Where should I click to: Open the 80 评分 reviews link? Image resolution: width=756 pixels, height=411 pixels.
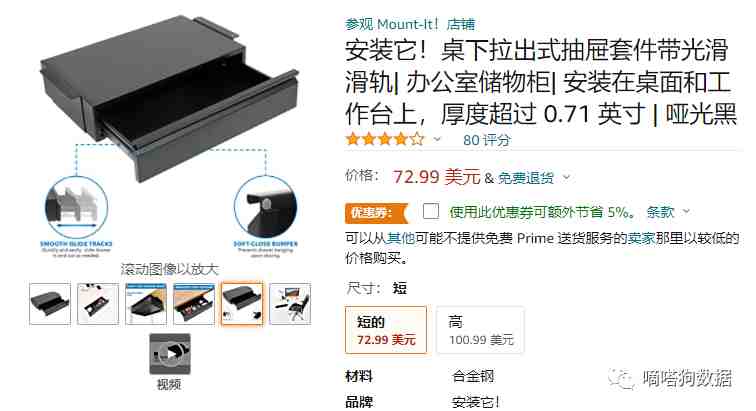(x=486, y=140)
